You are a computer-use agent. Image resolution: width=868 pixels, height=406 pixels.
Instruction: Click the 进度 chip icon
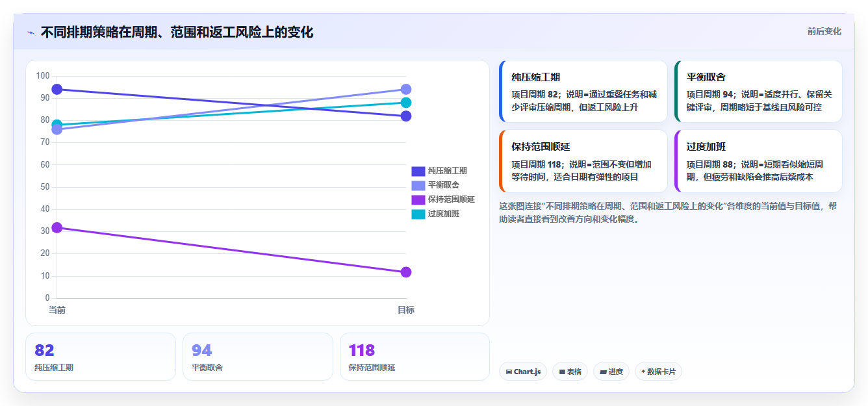tap(603, 372)
